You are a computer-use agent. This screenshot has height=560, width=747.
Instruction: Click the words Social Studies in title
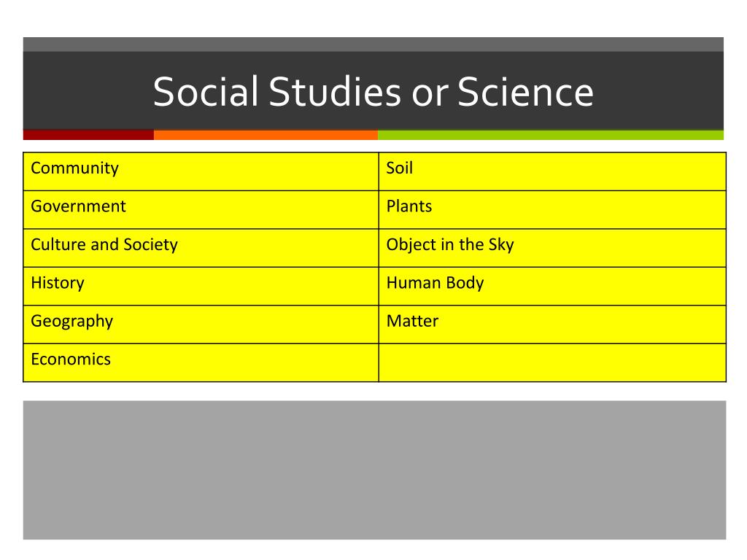277,91
